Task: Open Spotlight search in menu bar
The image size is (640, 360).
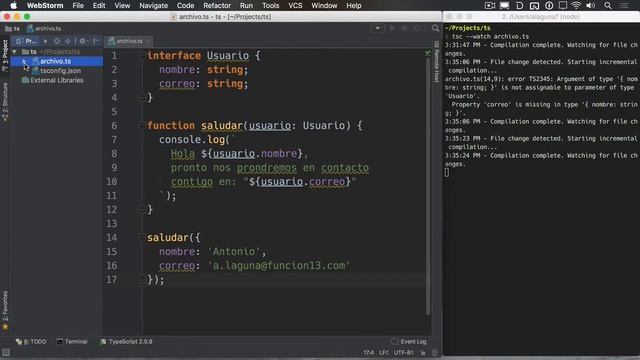Action: [608, 6]
